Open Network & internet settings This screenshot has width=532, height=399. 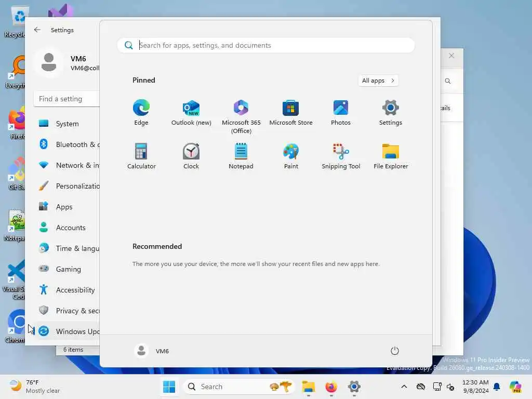pyautogui.click(x=68, y=165)
